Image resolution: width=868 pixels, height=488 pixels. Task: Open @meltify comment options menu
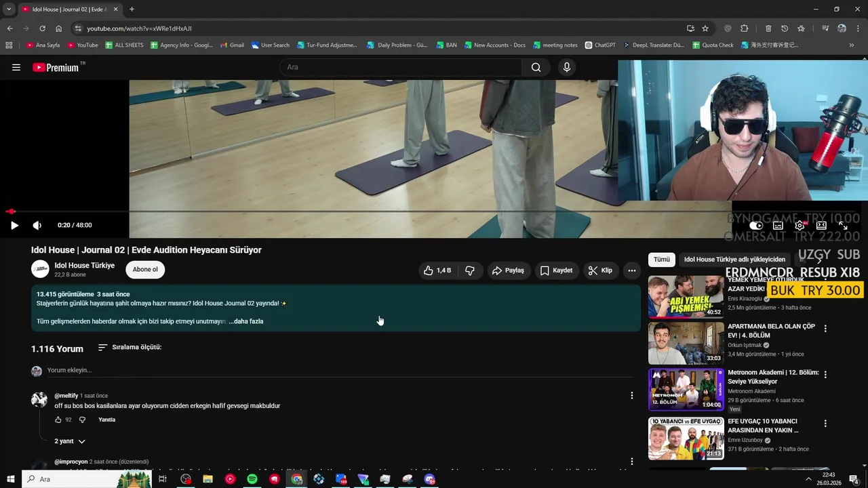coord(632,395)
